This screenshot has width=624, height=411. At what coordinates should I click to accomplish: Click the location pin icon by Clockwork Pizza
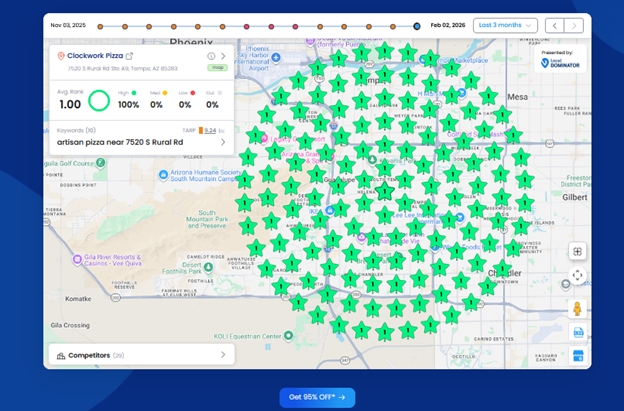click(x=61, y=56)
